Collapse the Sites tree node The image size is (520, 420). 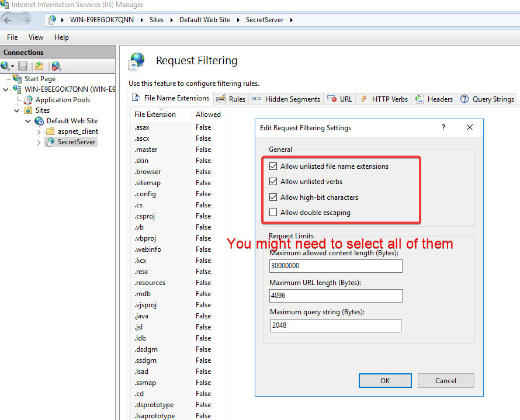[16, 110]
